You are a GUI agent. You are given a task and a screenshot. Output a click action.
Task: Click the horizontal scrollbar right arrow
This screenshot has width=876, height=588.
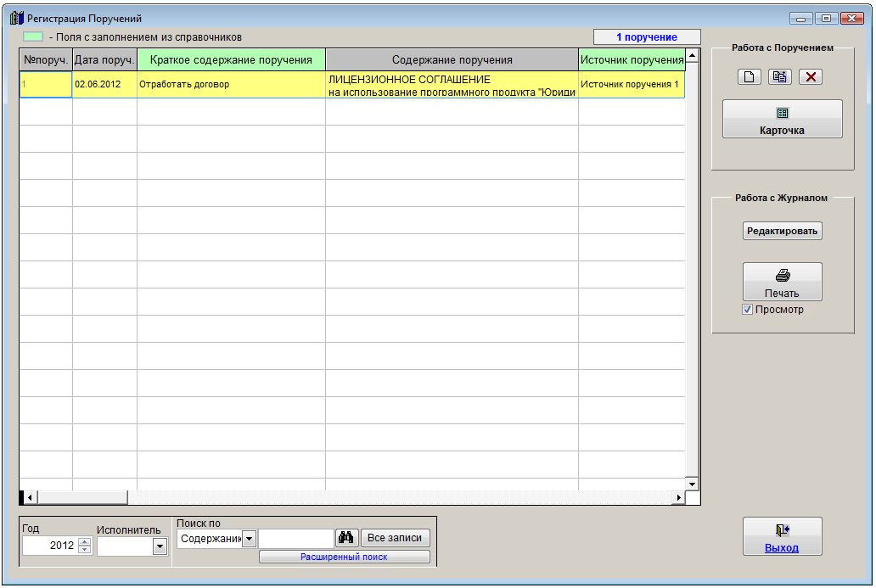678,497
